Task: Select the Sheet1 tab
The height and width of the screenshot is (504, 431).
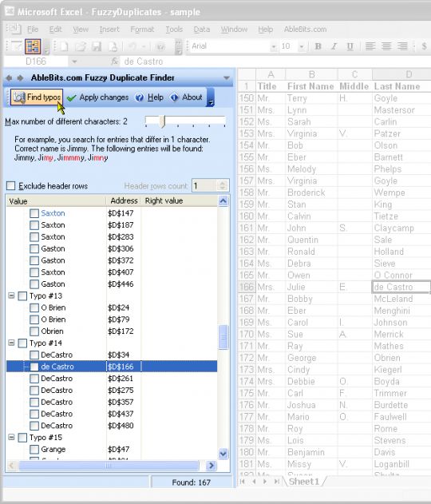Action: 304,482
